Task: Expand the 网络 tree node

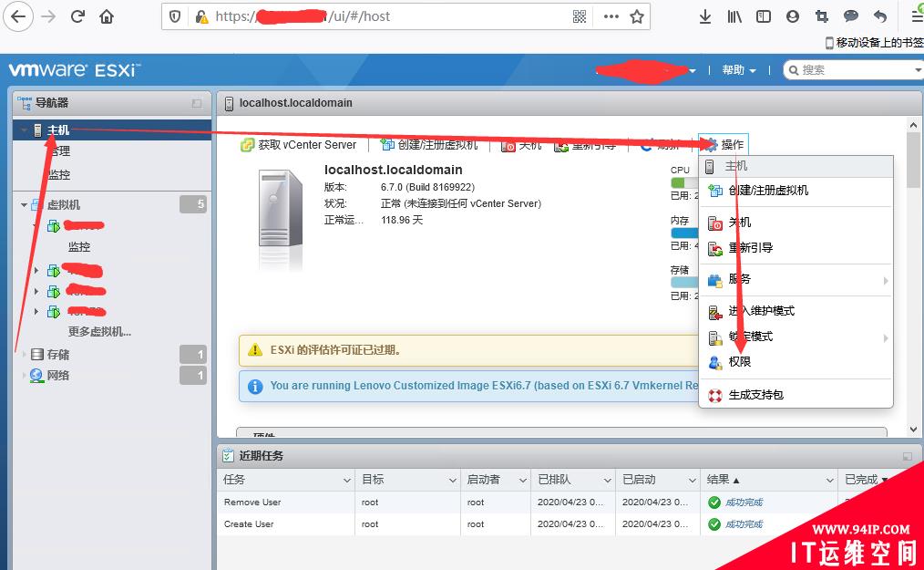Action: click(x=25, y=375)
